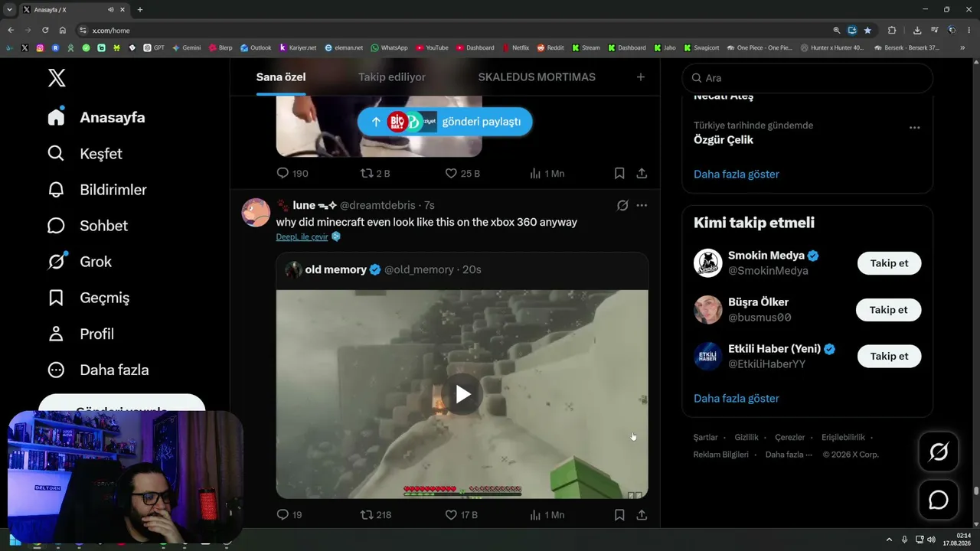Bookmark this page with star icon
Screen dimensions: 980x551
867,31
